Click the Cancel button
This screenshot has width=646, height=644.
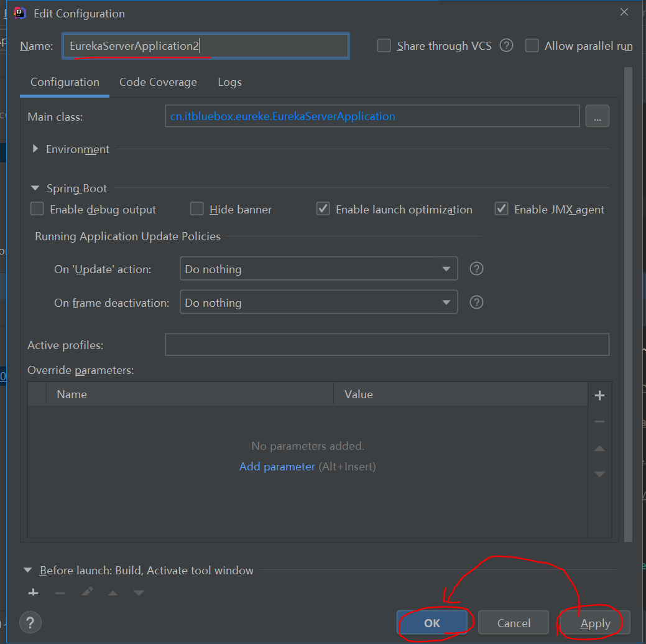[x=514, y=623]
